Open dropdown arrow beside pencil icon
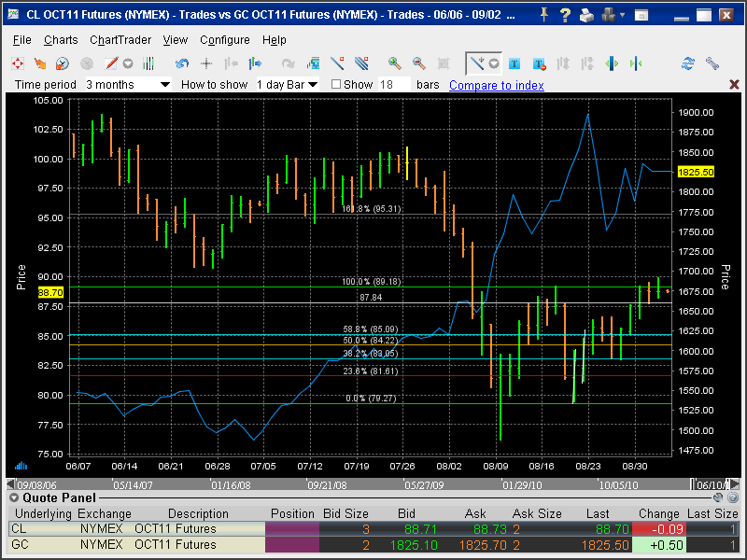 [128, 63]
